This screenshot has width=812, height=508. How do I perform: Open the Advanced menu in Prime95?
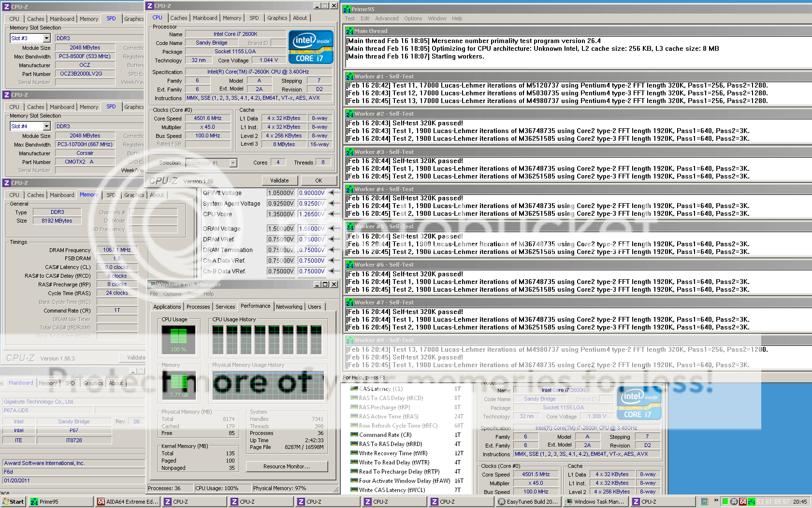[387, 18]
